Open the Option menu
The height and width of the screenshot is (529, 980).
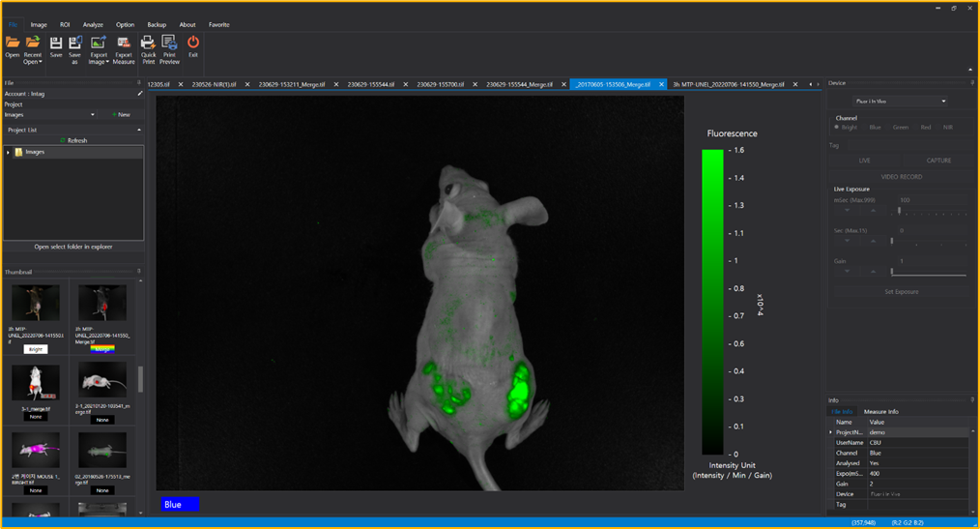click(125, 25)
